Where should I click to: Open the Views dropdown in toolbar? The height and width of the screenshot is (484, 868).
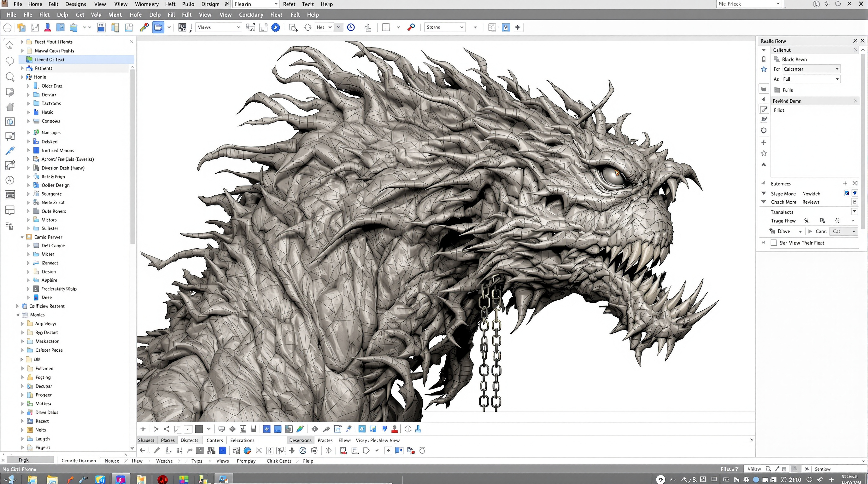click(218, 27)
